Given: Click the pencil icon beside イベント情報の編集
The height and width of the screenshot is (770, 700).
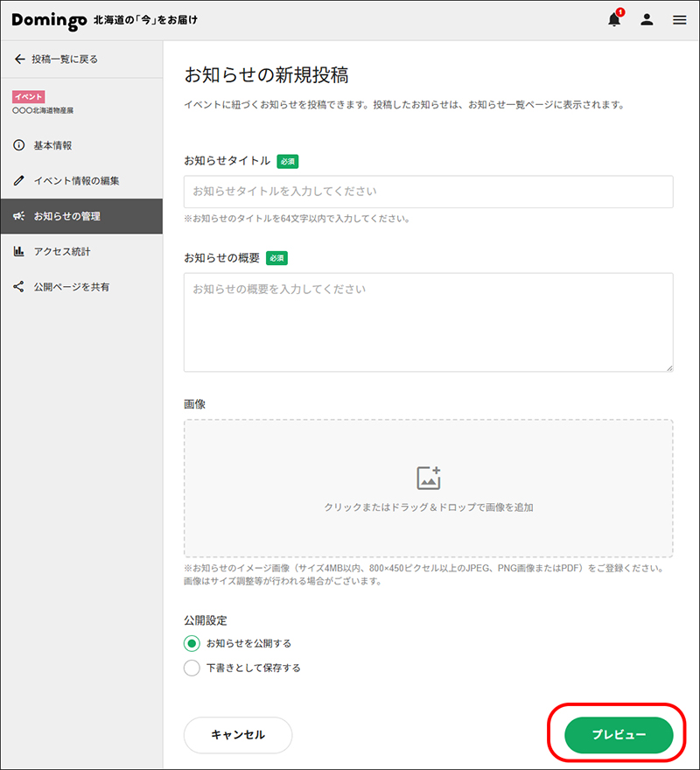Looking at the screenshot, I should pos(18,181).
